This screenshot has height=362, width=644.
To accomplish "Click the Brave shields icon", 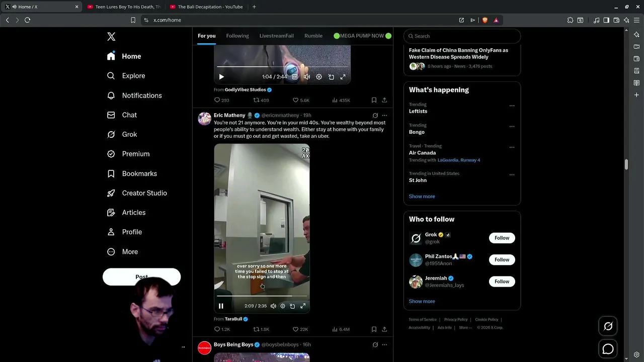I will click(485, 20).
